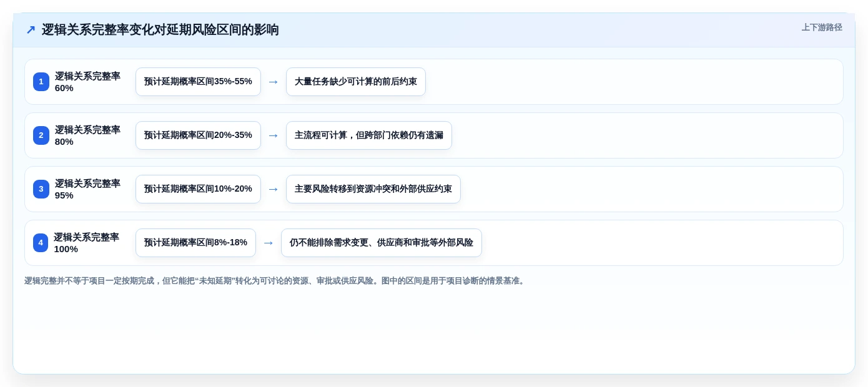Click the 上下游路径 label in the header
The height and width of the screenshot is (387, 868).
tap(822, 27)
